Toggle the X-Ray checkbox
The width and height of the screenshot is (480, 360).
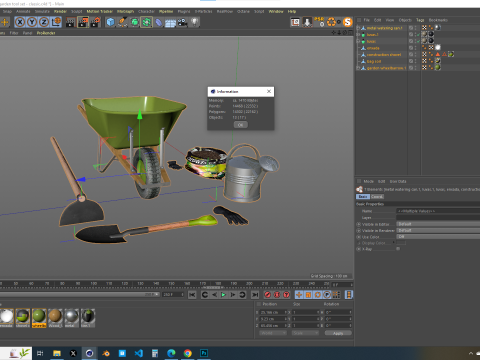coord(398,249)
